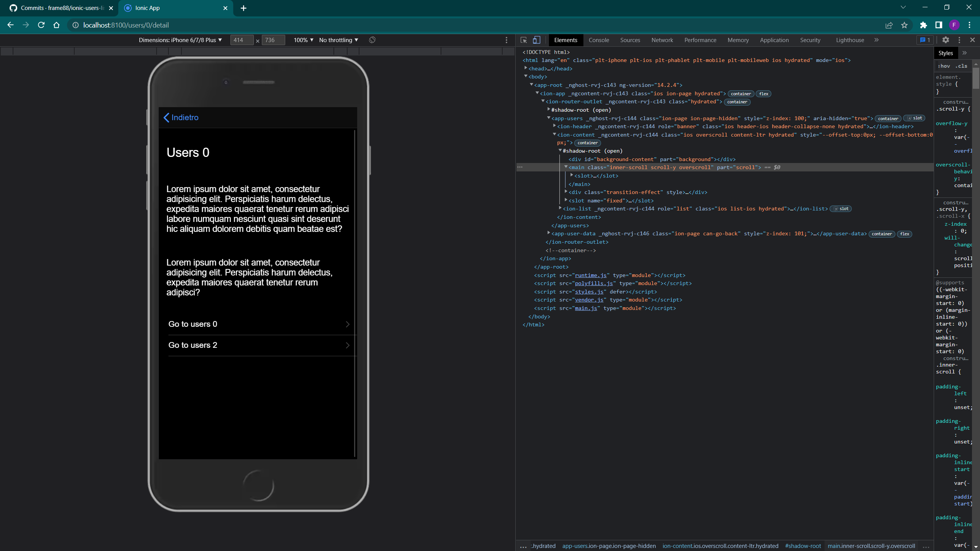Reload the localhost page

point(41,25)
